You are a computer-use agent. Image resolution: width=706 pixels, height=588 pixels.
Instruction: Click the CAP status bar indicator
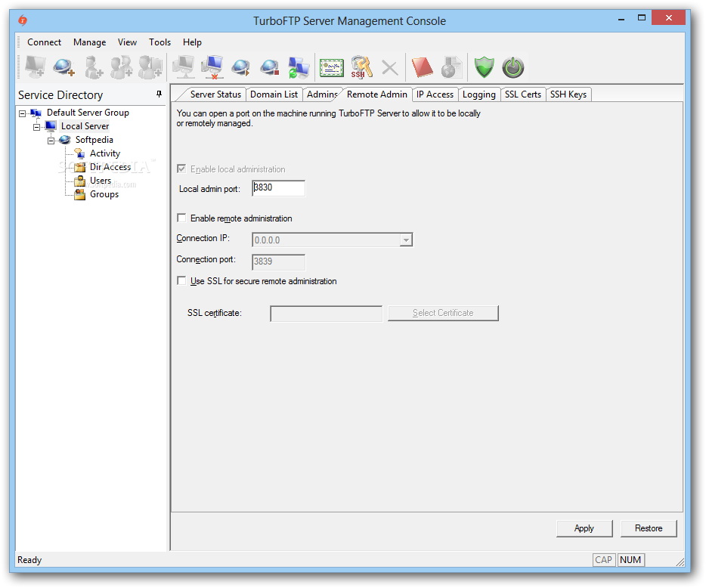603,559
